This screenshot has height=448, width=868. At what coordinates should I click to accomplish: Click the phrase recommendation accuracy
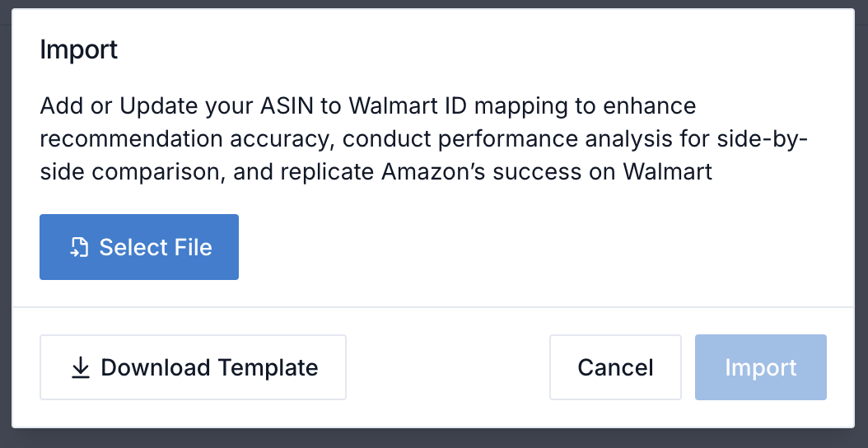point(187,139)
